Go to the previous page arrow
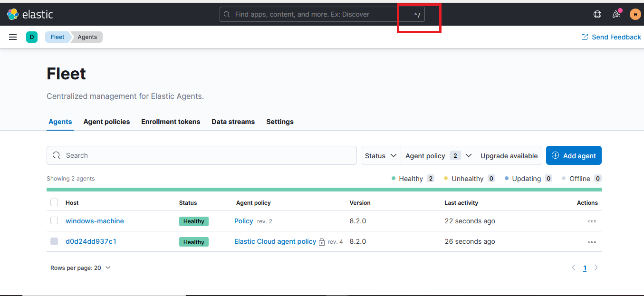Image resolution: width=644 pixels, height=296 pixels. point(574,268)
